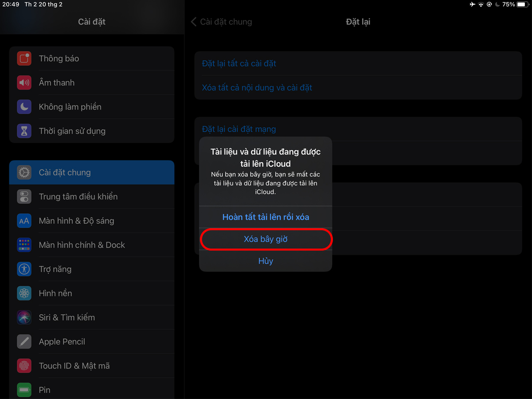This screenshot has height=399, width=532.
Task: Tap the Pin battery icon in sidebar
Action: tap(24, 390)
